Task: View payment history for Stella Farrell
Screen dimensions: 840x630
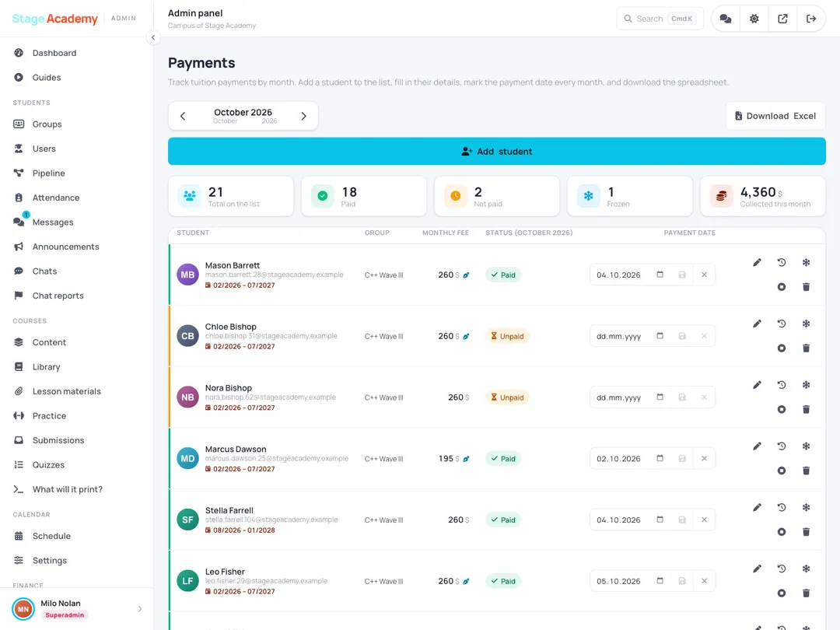Action: point(782,507)
